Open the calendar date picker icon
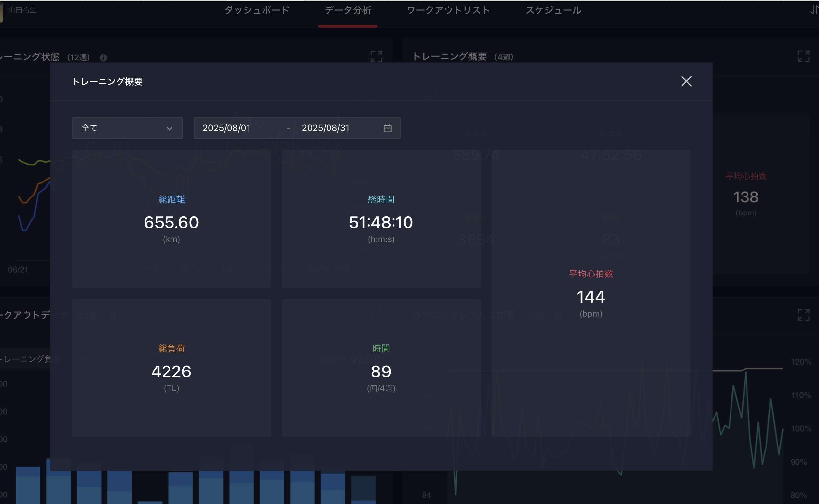 [387, 128]
